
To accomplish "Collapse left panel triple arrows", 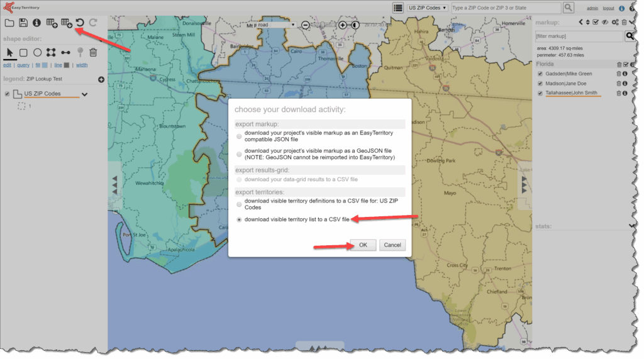I will tap(114, 185).
